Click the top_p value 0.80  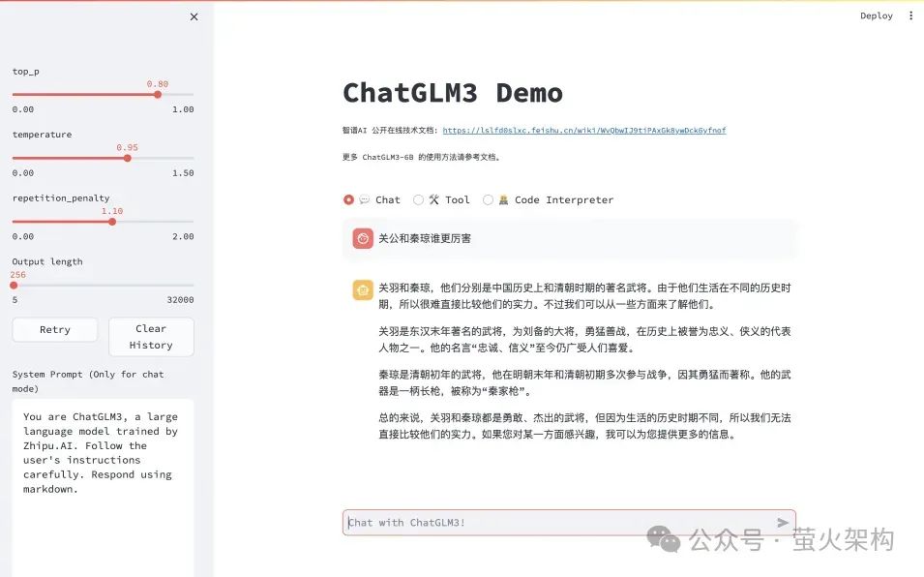[x=158, y=83]
